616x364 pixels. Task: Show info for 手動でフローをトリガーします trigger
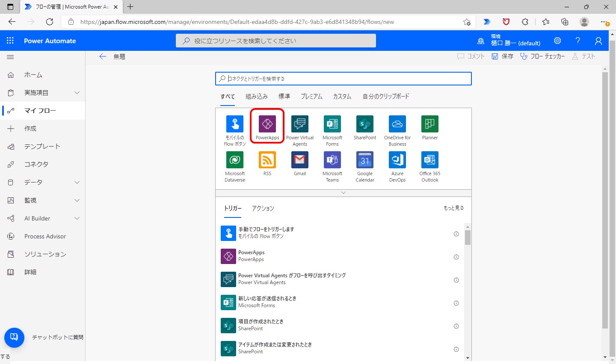(456, 234)
